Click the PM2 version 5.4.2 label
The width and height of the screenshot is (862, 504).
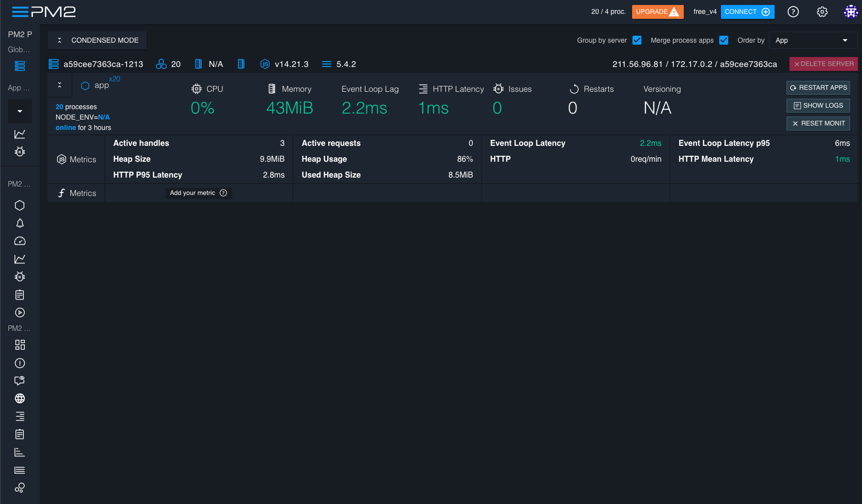(346, 64)
